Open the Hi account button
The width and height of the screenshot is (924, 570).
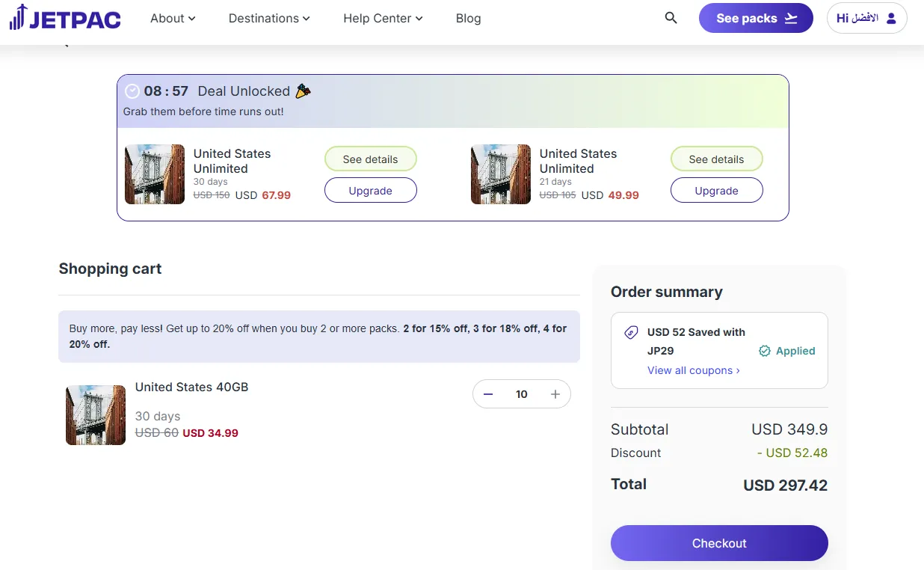click(x=867, y=18)
